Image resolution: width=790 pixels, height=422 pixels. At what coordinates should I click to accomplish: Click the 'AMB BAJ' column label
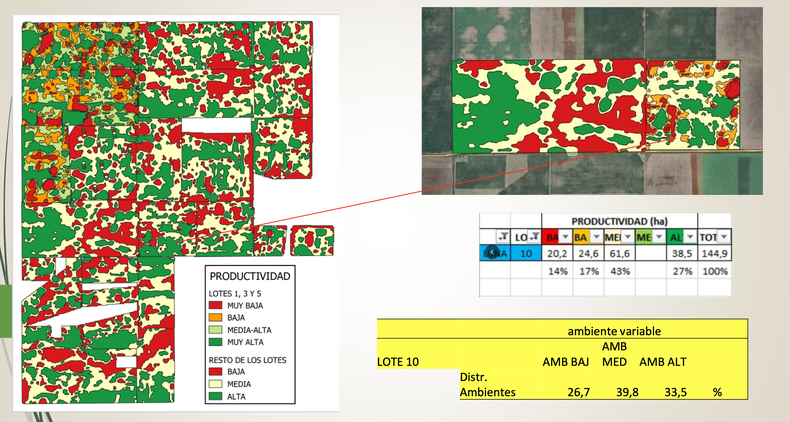pyautogui.click(x=566, y=362)
